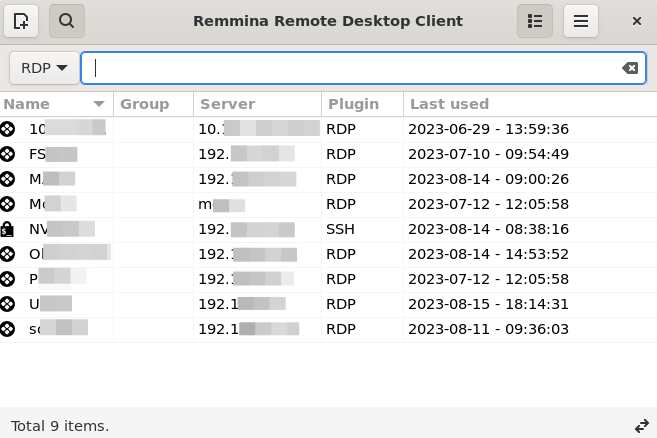This screenshot has height=438, width=657.
Task: Close the Remmina window
Action: tap(637, 21)
